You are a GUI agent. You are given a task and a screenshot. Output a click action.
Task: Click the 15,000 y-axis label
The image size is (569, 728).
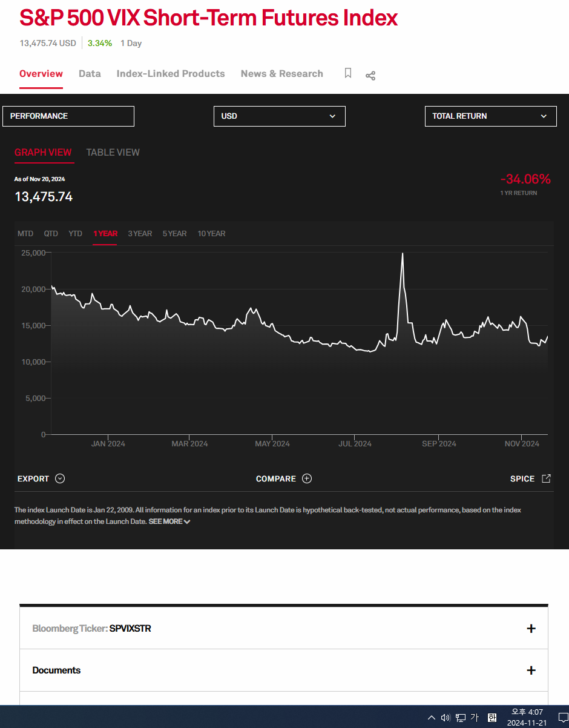coord(33,325)
